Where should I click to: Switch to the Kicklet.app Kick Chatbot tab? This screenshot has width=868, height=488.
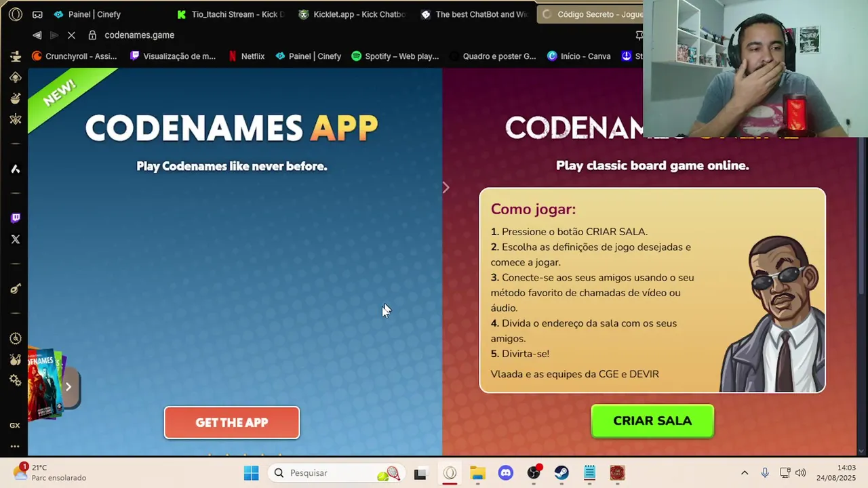[x=353, y=14]
